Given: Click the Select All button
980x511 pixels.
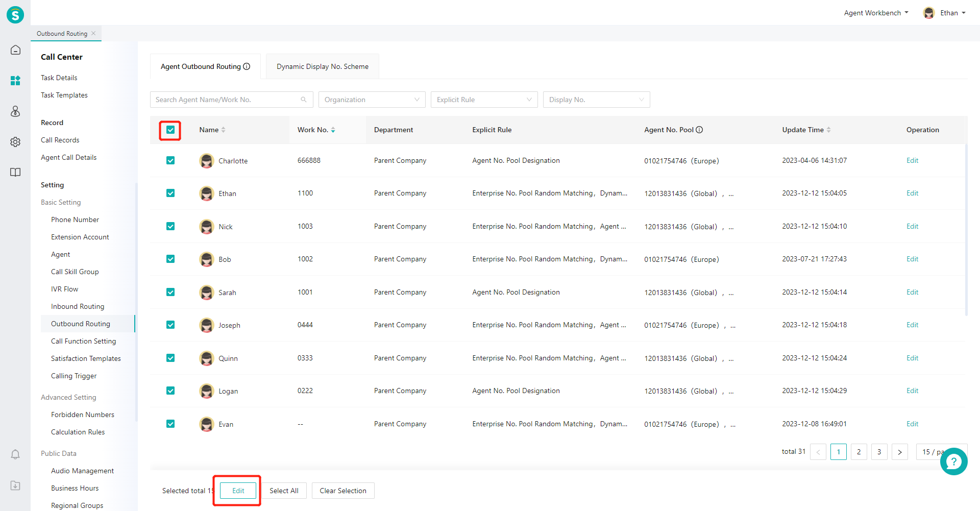Looking at the screenshot, I should 284,491.
